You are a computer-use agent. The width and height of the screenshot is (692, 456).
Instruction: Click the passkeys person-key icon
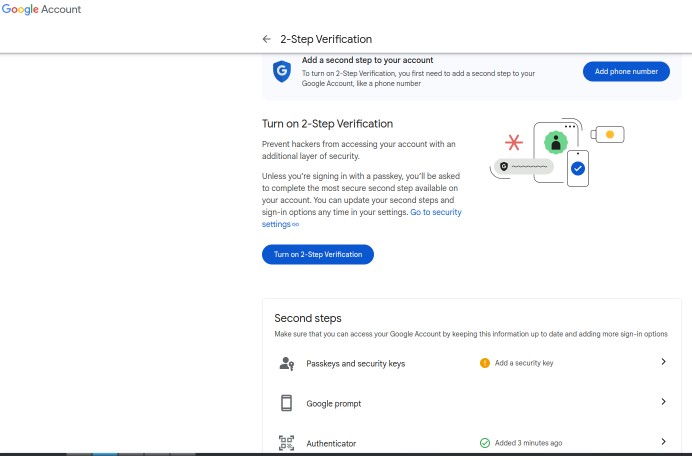(x=286, y=364)
